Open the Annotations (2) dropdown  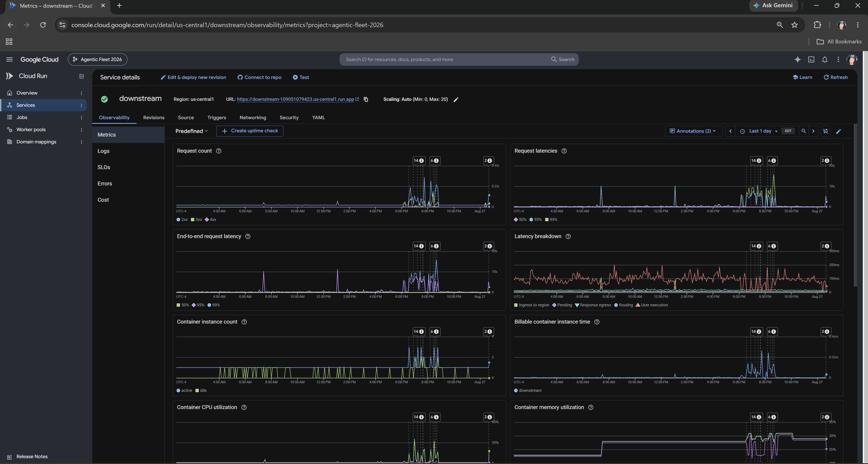point(693,131)
